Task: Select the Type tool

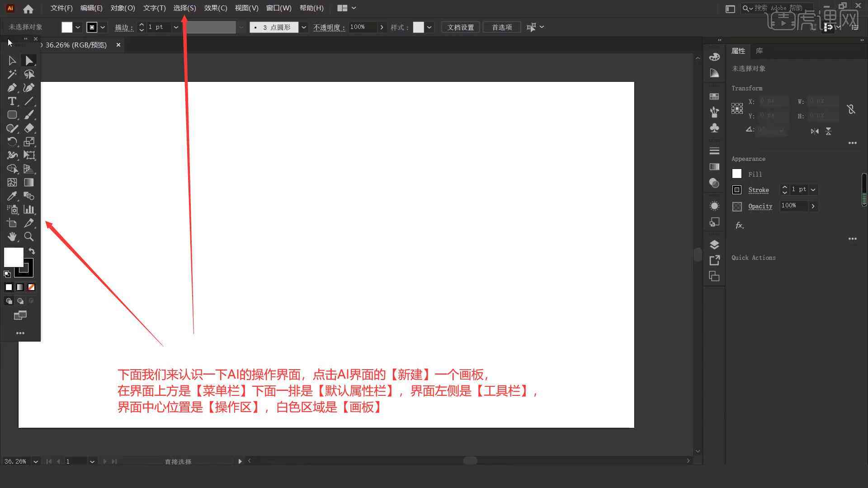Action: click(12, 101)
